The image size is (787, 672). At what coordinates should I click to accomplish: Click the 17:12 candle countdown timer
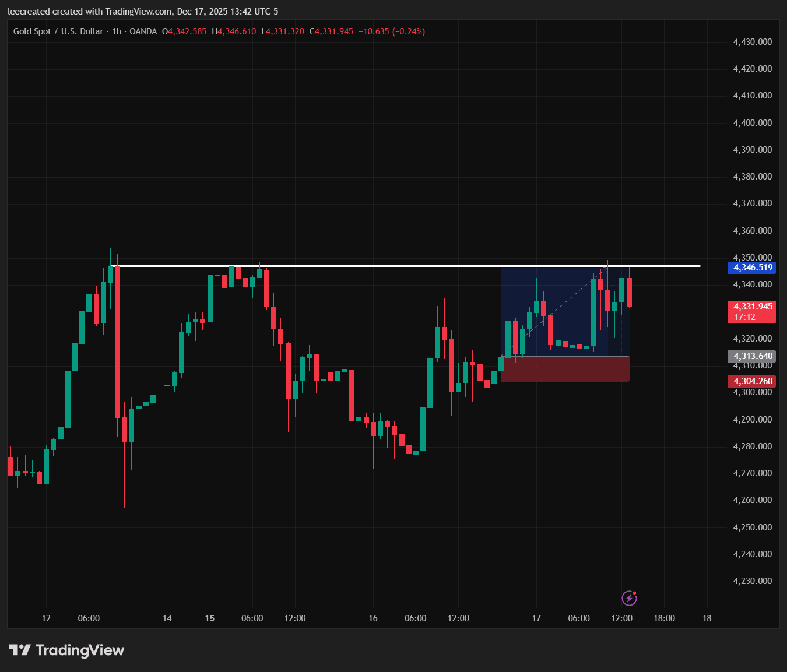coord(744,317)
